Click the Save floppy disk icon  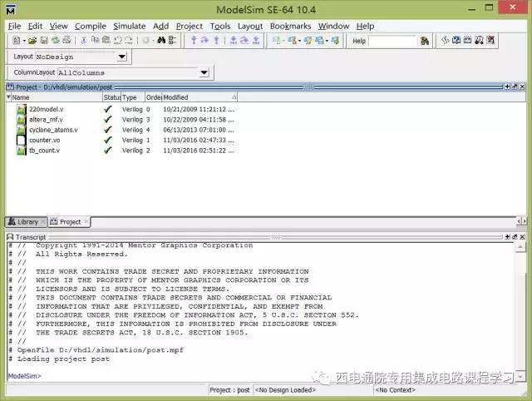click(44, 41)
